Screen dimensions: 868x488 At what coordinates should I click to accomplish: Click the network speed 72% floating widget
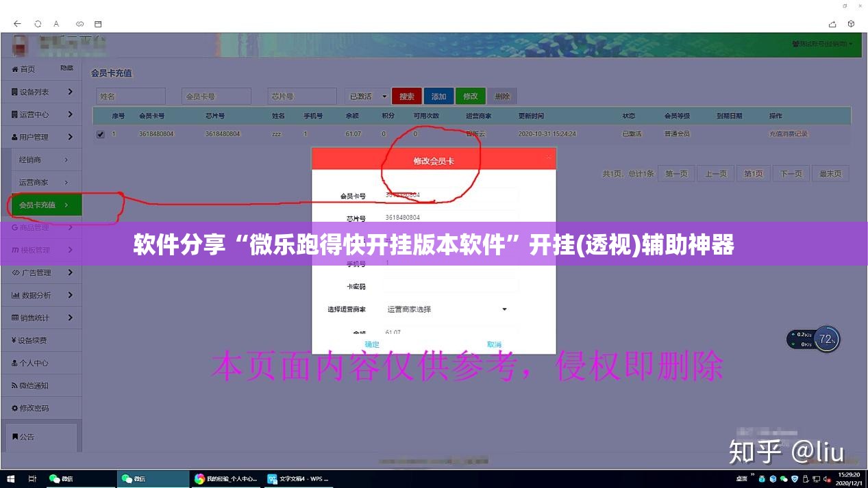click(813, 339)
